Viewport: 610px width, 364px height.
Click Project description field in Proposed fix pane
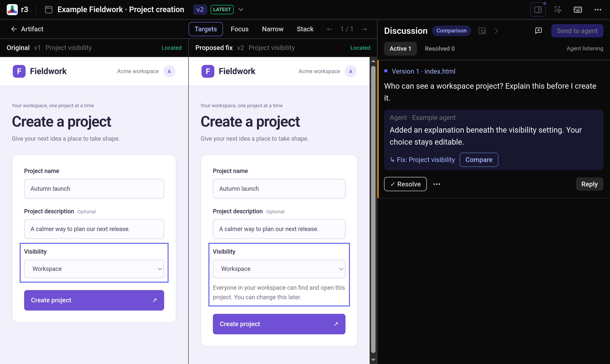279,229
